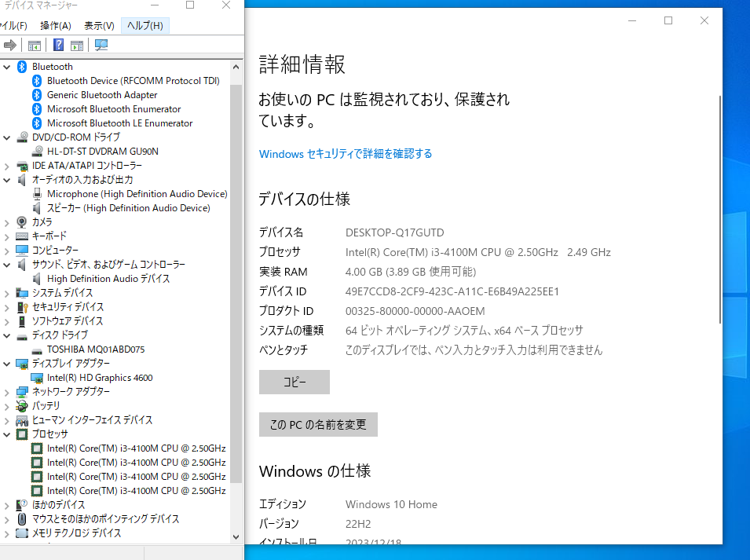Click the エディション value Windows 10 Home
Screen dimensions: 750x560
(391, 504)
